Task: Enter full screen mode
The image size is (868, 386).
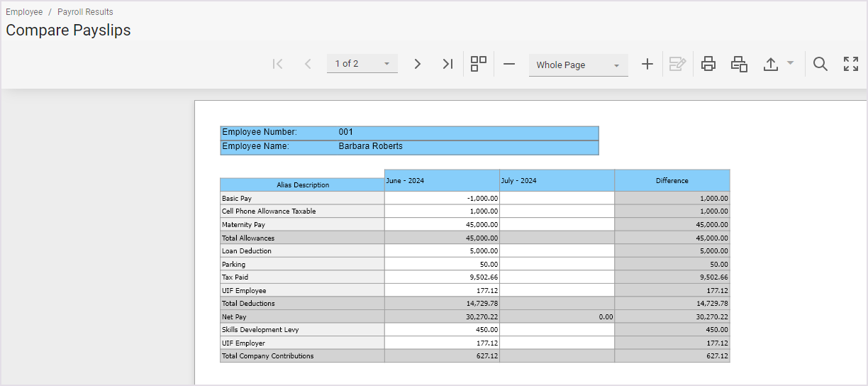Action: point(851,64)
